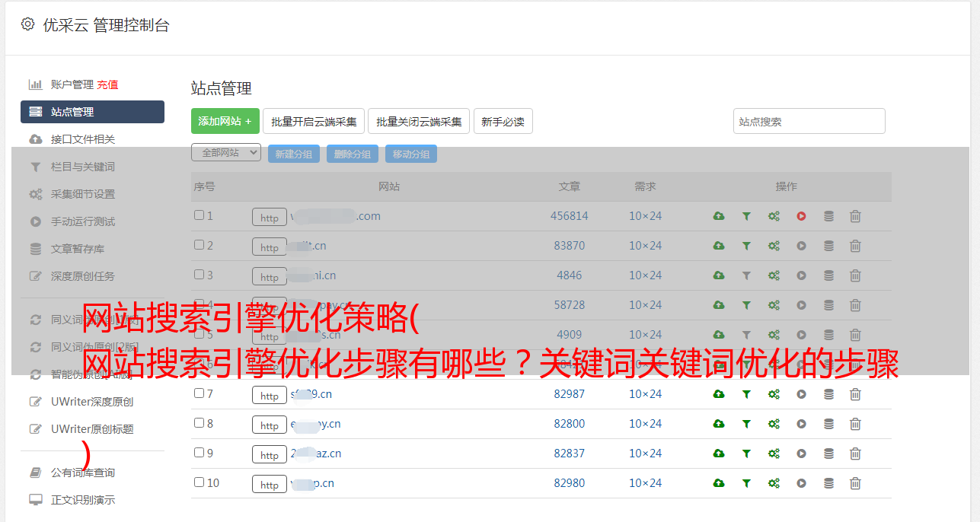Delete site 1 with trash icon
This screenshot has height=522, width=980.
pyautogui.click(x=855, y=216)
